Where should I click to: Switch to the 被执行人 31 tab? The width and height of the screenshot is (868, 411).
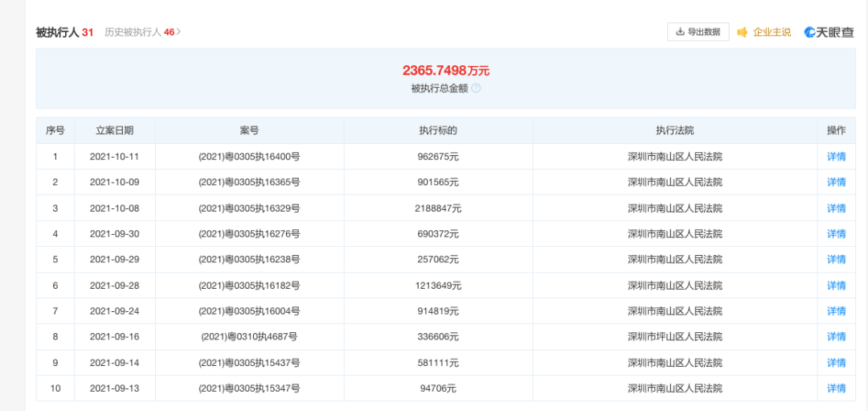64,32
